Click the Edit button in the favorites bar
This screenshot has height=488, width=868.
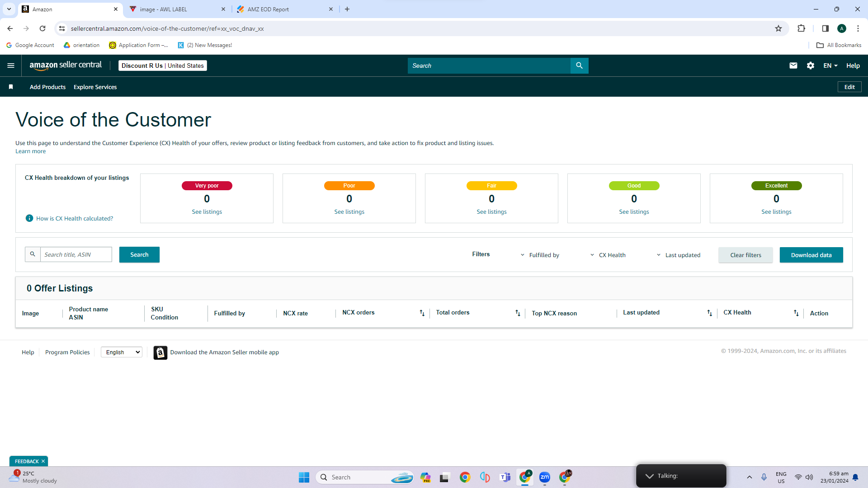(849, 87)
